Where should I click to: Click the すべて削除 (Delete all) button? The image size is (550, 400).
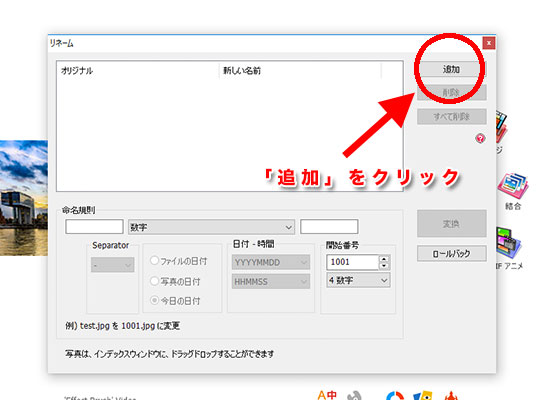pos(451,116)
